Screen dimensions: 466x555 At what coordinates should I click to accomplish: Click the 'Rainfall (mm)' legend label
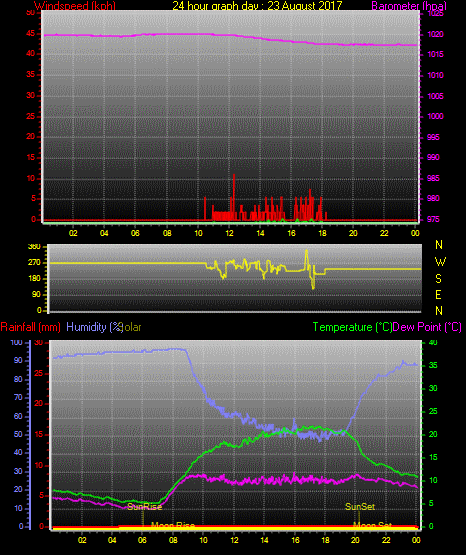30,327
